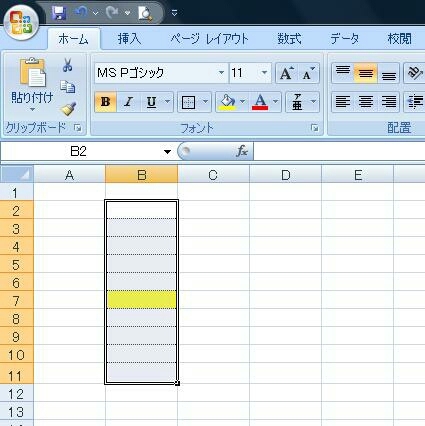425x426 pixels.
Task: Click the 貼り付け paste button
Action: pyautogui.click(x=32, y=85)
